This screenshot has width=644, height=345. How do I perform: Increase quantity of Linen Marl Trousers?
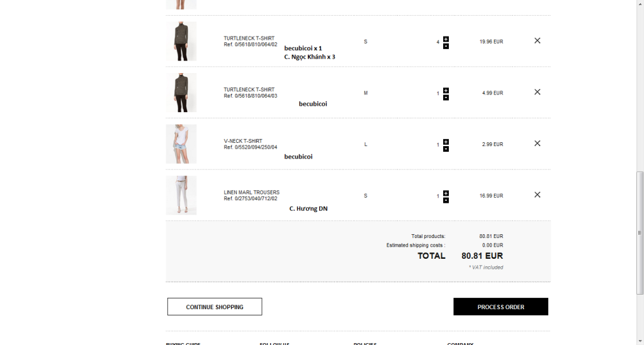click(446, 193)
